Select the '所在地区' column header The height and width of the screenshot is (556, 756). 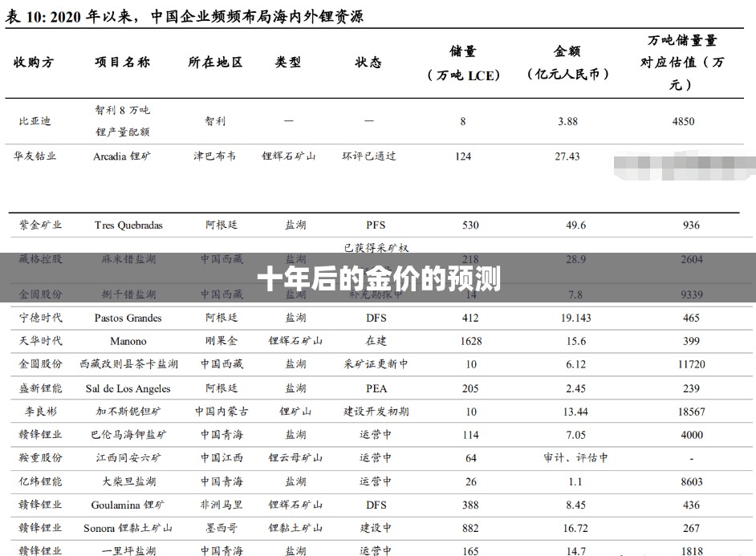215,62
